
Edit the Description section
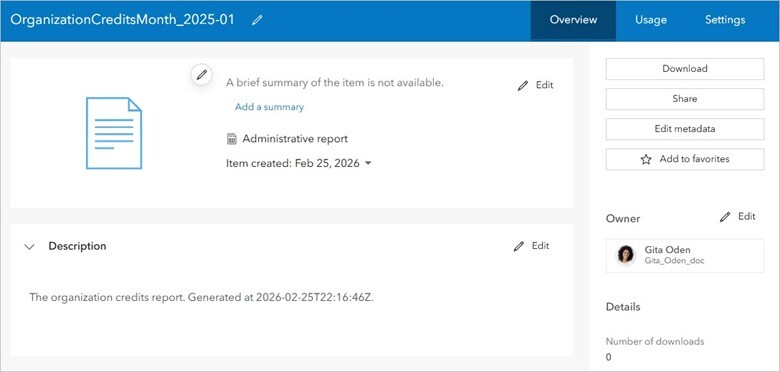point(532,246)
